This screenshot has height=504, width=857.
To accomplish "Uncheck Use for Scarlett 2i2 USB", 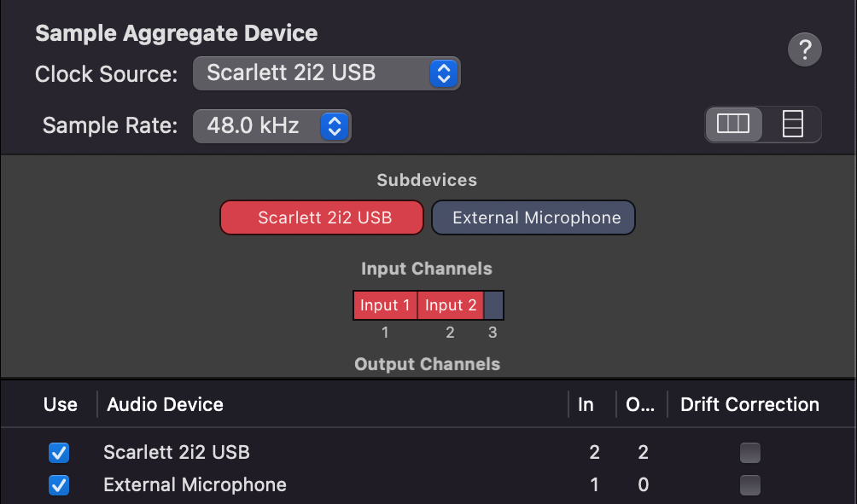I will pos(60,452).
